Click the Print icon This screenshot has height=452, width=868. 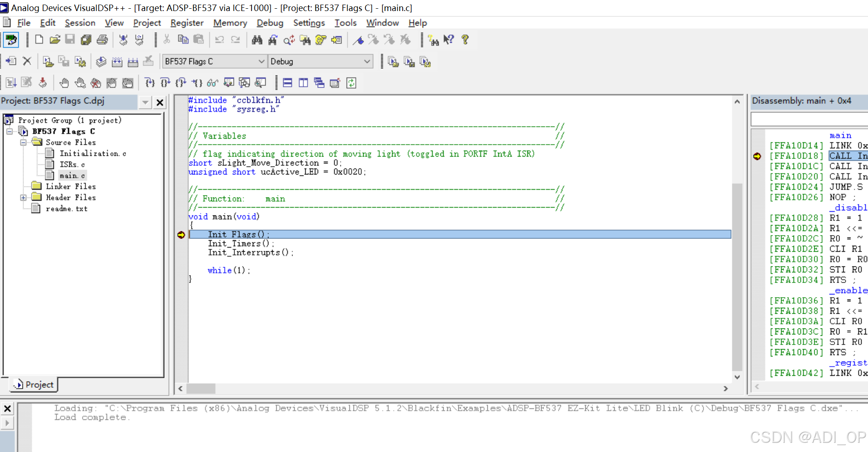(x=102, y=40)
